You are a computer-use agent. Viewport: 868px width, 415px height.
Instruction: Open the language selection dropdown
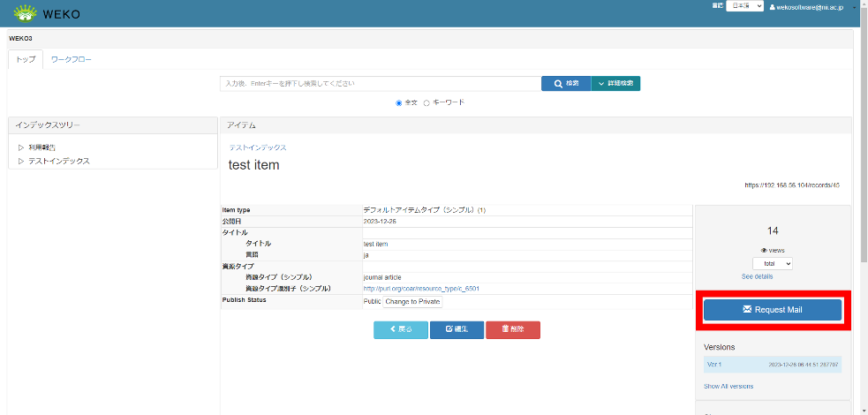(743, 6)
